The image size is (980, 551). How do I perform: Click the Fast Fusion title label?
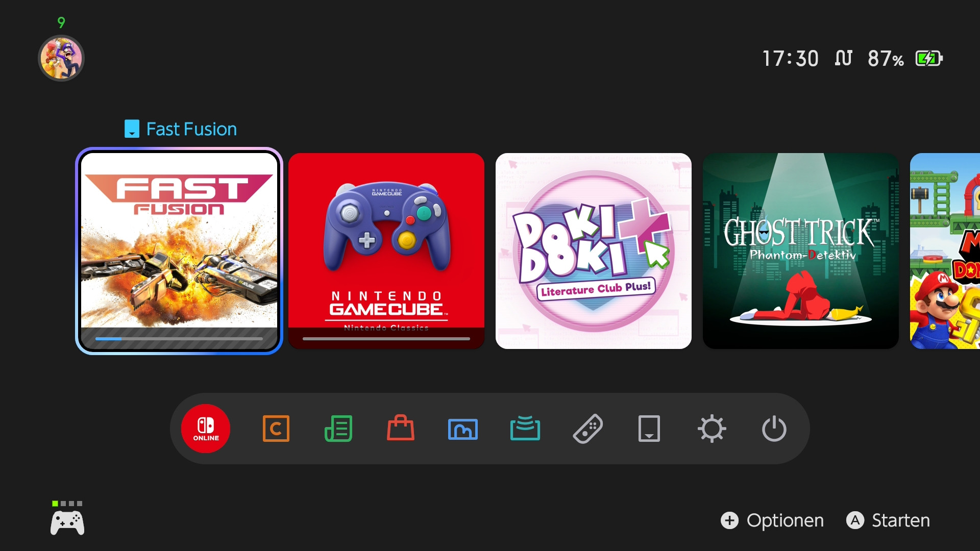(191, 129)
